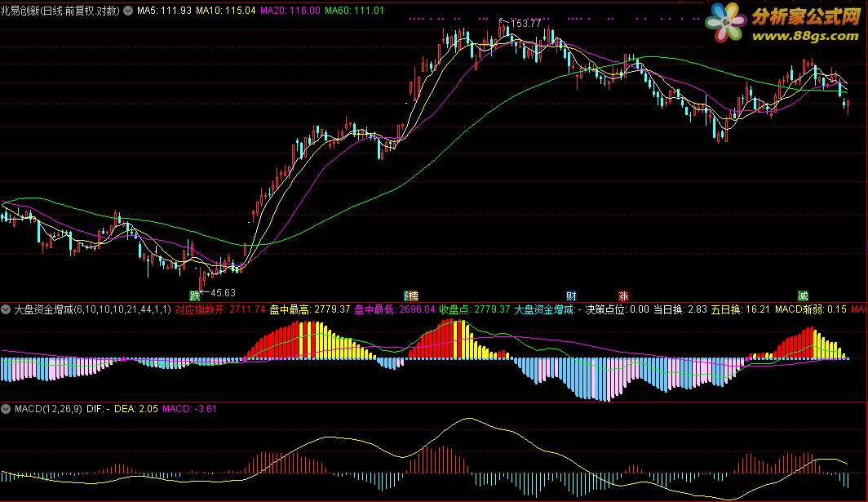
Task: Click the blue 财 event marker
Action: 571,295
